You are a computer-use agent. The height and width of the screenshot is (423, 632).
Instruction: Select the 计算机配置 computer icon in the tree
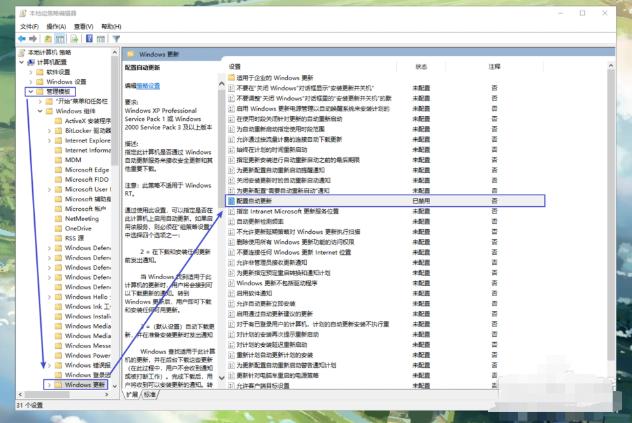pos(31,62)
